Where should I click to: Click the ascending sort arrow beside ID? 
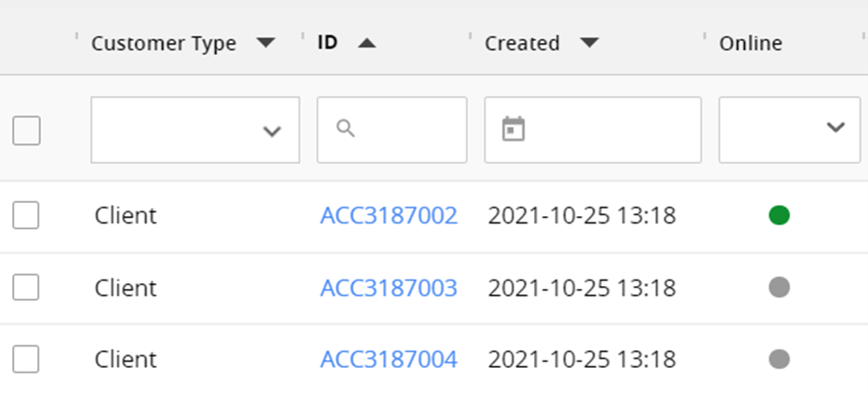(367, 43)
